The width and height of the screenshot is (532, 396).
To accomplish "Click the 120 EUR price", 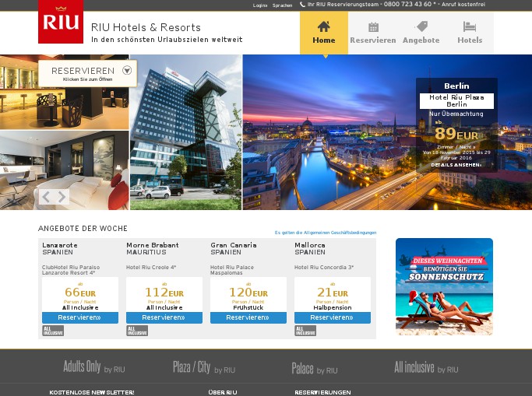I will click(248, 292).
